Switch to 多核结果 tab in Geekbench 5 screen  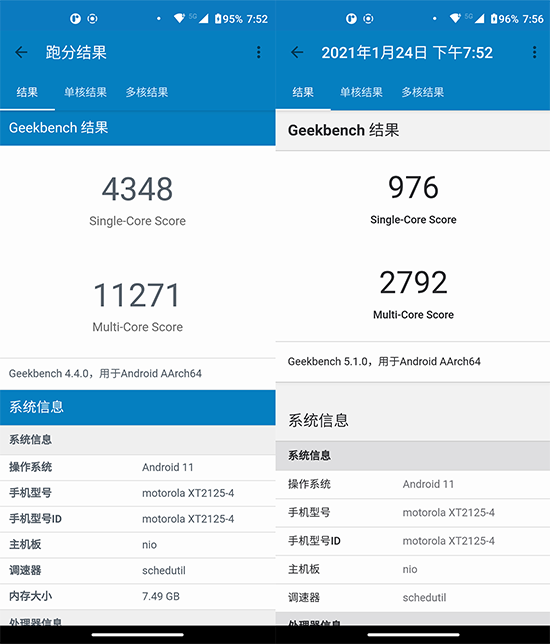[x=423, y=92]
